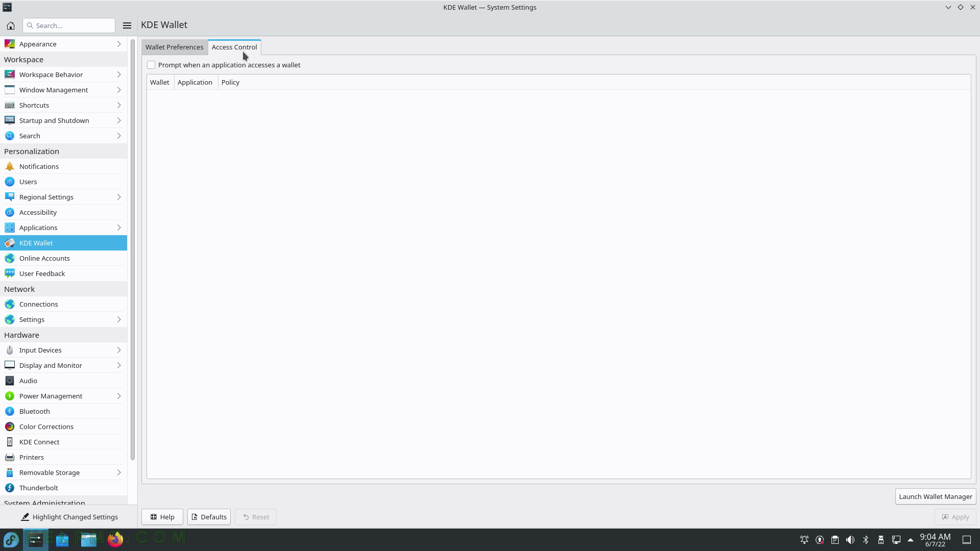
Task: Click the Bluetooth icon in the sidebar
Action: pos(10,411)
